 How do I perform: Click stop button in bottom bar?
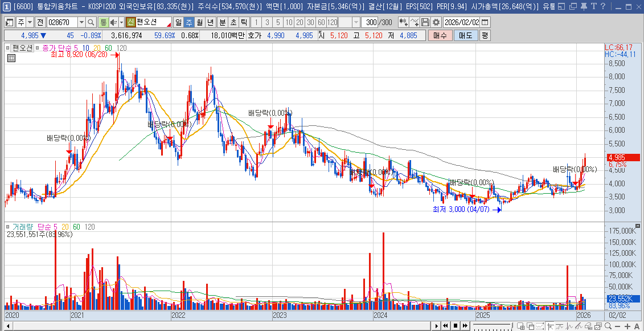point(456,326)
